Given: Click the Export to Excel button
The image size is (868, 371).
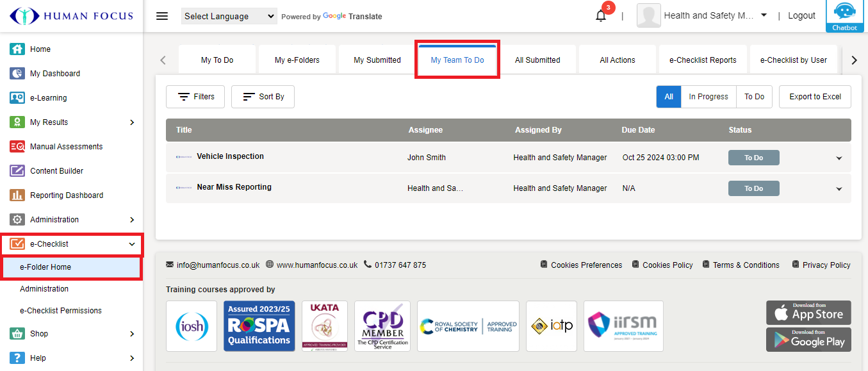Looking at the screenshot, I should pos(815,97).
